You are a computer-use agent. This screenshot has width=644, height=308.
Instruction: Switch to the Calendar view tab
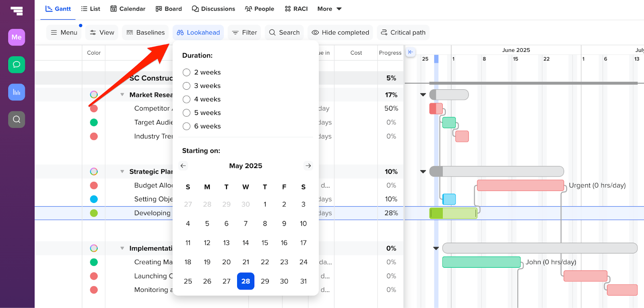tap(128, 9)
